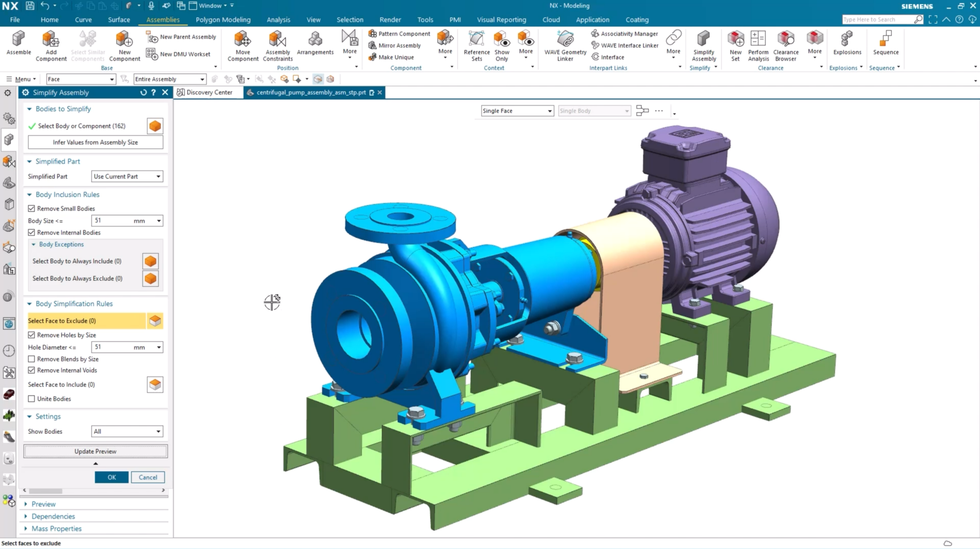
Task: Switch to the Polygon Modeling tab
Action: click(223, 20)
